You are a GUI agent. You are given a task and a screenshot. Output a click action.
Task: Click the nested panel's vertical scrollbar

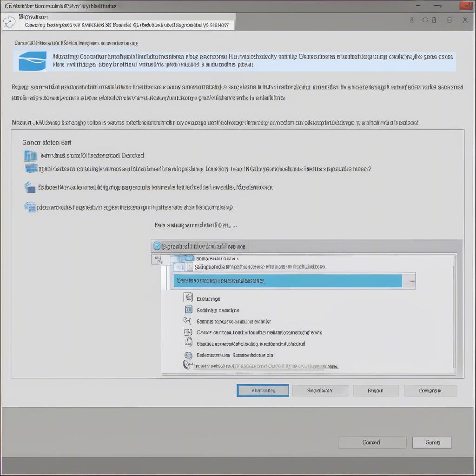click(x=455, y=314)
